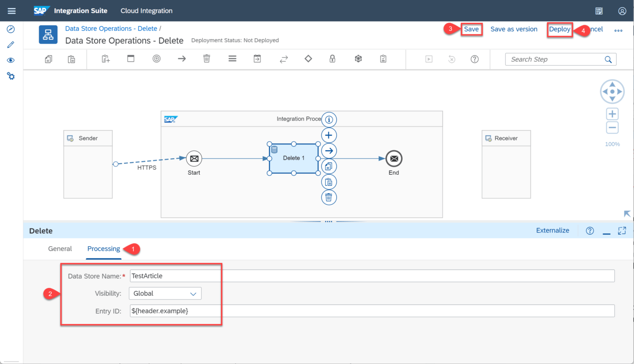Open toolbar help question mark
634x364 pixels.
(x=475, y=59)
